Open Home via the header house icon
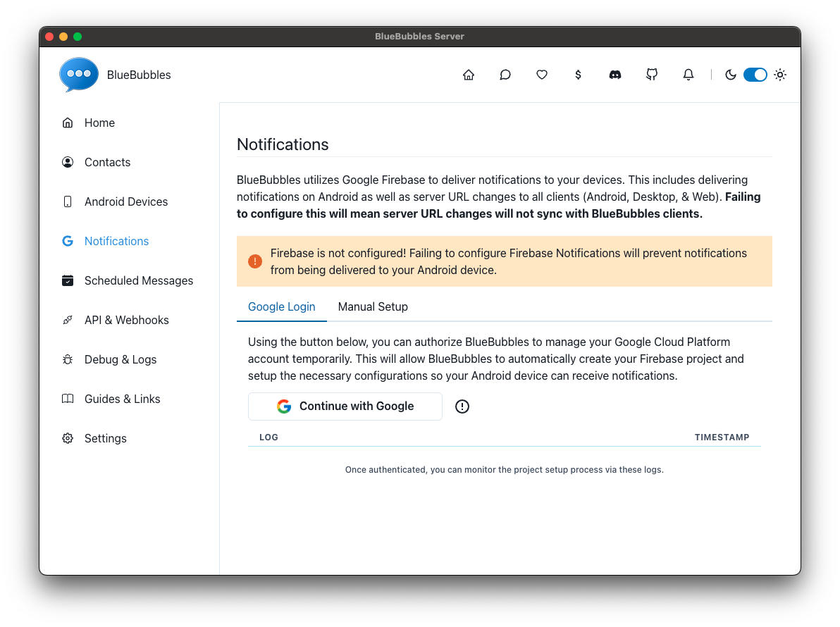Viewport: 840px width, 627px height. coord(468,75)
